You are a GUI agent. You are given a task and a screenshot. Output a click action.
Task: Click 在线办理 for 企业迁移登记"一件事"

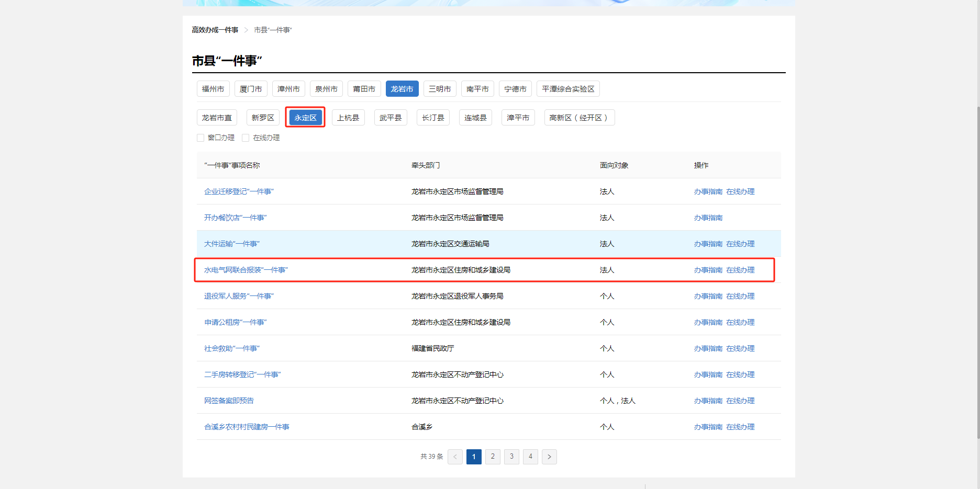tap(740, 191)
